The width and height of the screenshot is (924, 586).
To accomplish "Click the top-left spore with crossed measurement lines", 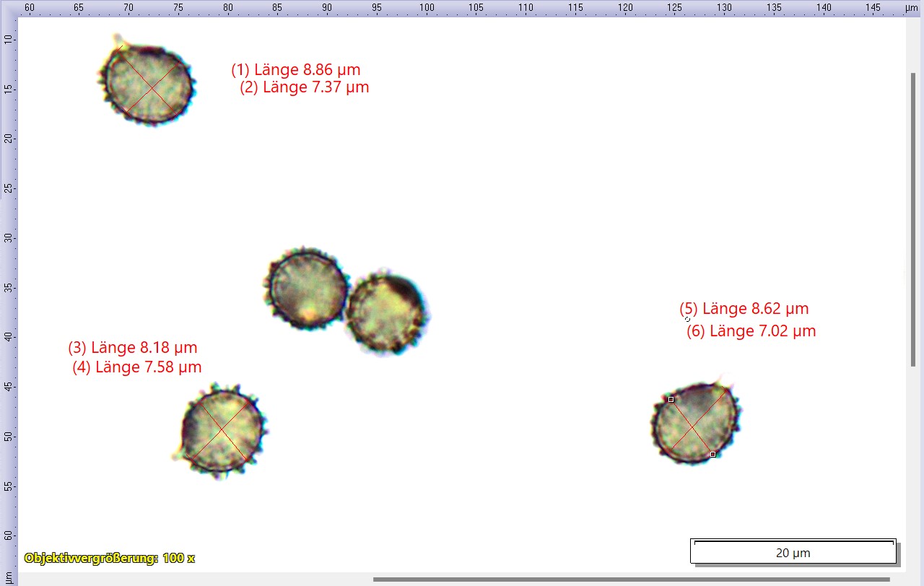I will coord(149,84).
